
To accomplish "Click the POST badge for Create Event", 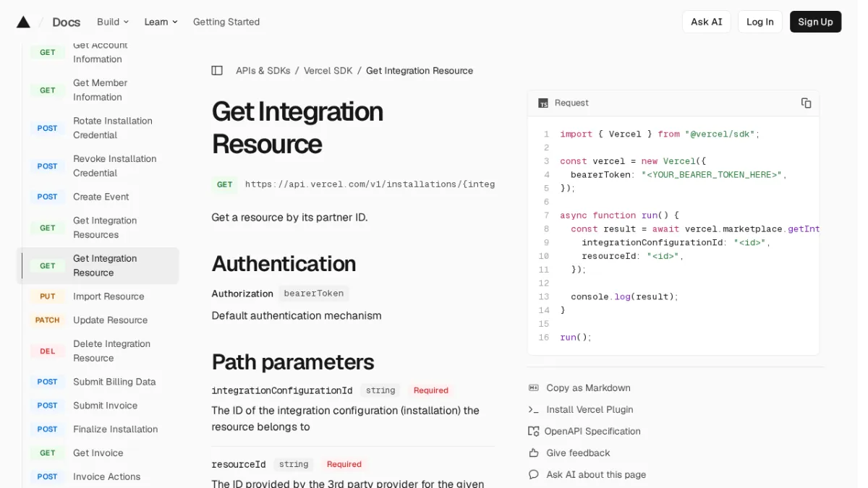I will click(48, 197).
